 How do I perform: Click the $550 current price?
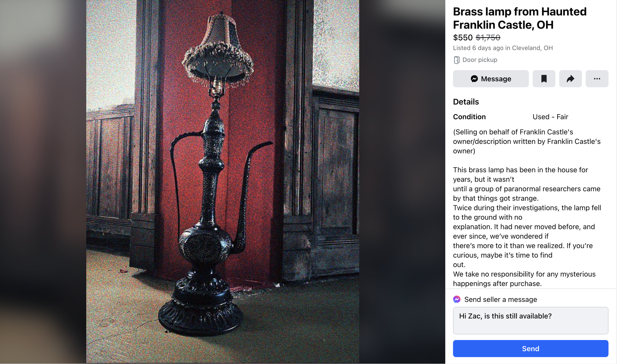pos(463,38)
